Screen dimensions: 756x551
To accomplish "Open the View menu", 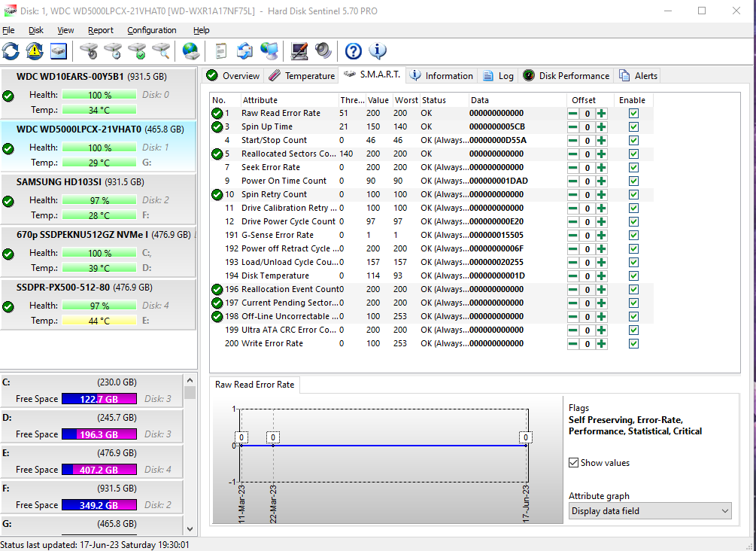I will [65, 30].
